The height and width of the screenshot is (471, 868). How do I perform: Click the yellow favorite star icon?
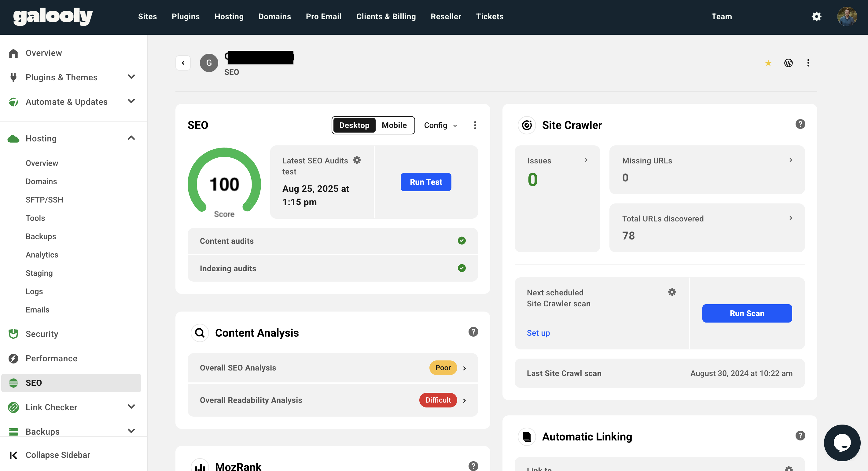point(768,63)
